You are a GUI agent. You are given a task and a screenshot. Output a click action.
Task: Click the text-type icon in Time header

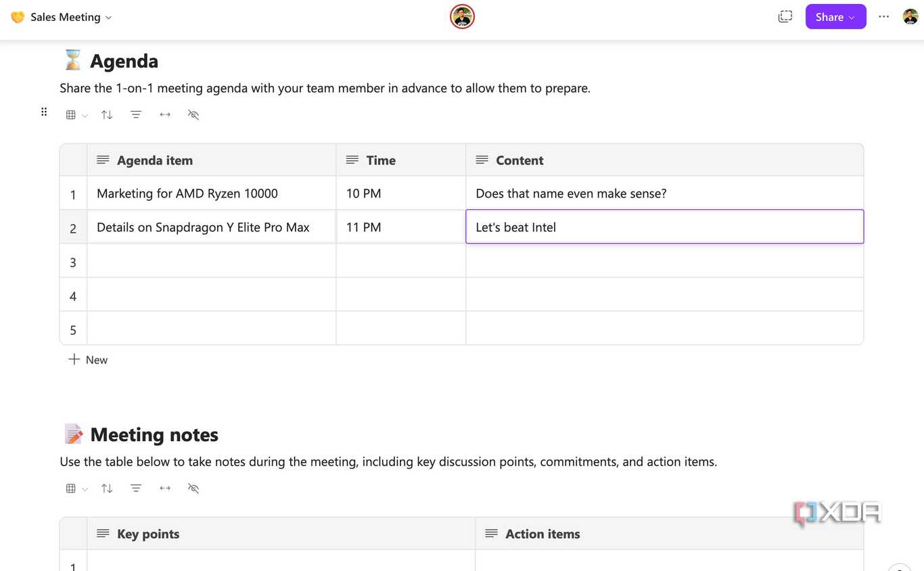(x=352, y=160)
